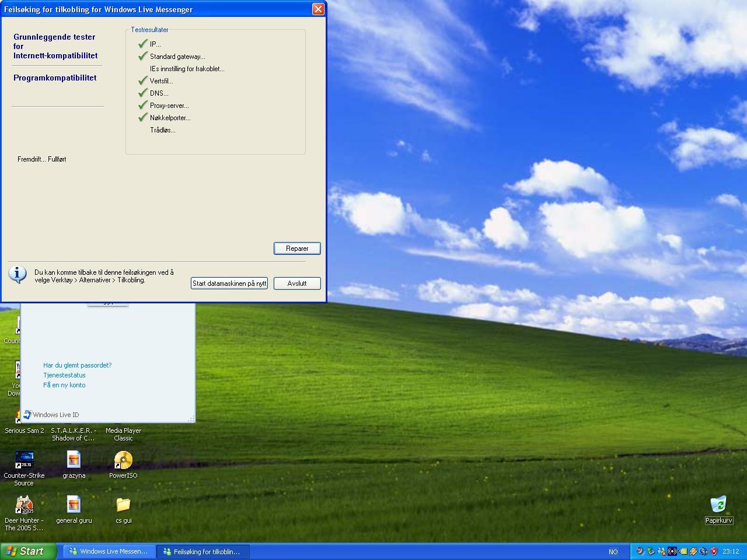Open the Start menu

click(28, 551)
